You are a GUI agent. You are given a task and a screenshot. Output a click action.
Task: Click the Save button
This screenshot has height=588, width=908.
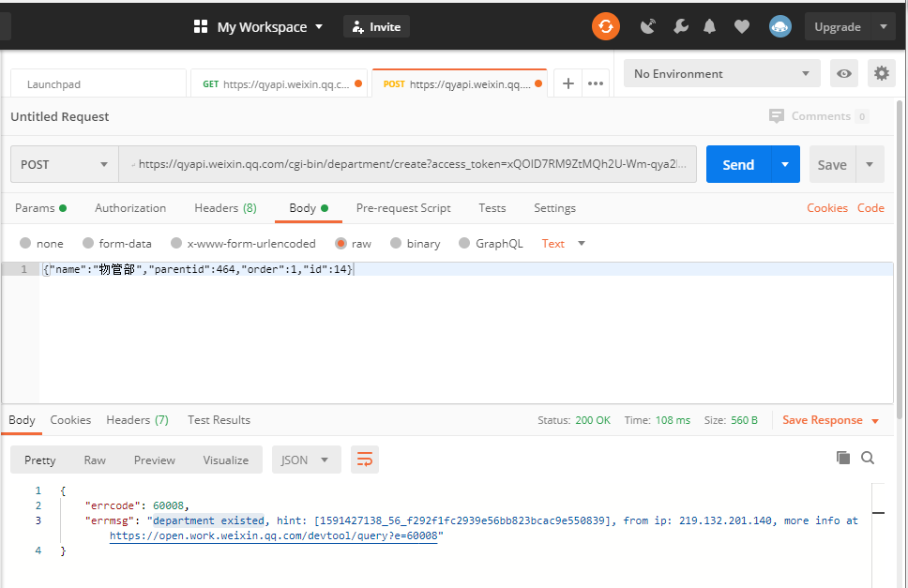(x=832, y=164)
